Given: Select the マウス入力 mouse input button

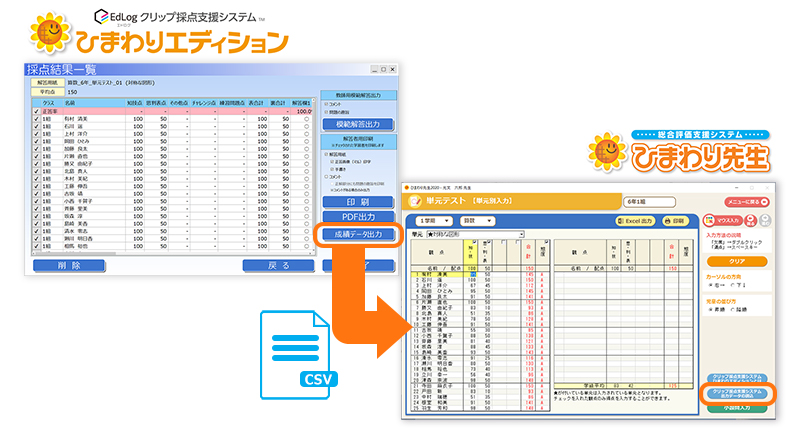Looking at the screenshot, I should (x=722, y=220).
